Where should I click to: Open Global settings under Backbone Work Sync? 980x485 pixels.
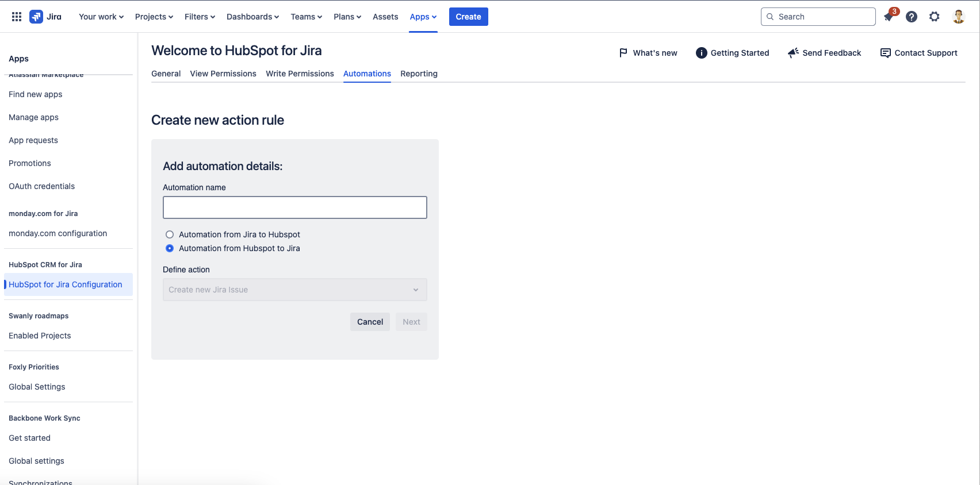click(x=36, y=461)
